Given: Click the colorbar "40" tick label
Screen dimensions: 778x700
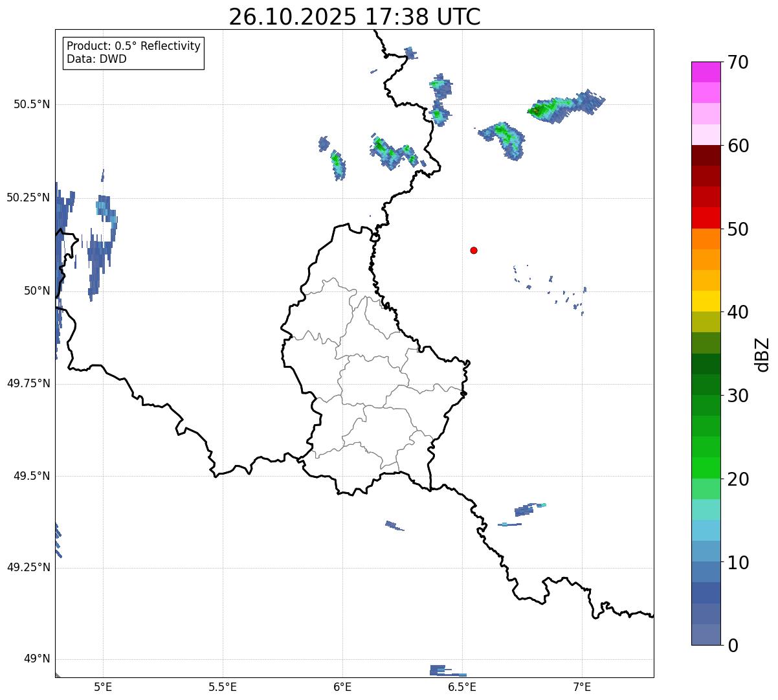Looking at the screenshot, I should pos(738,312).
